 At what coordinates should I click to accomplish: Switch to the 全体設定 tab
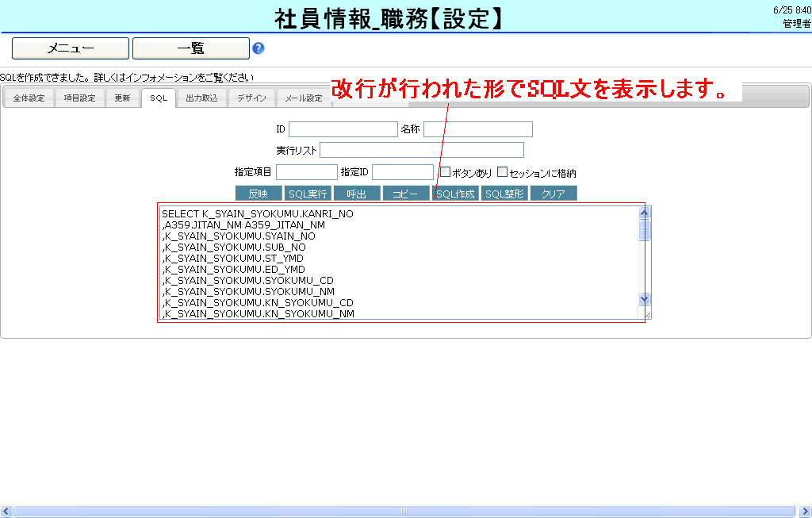pos(29,98)
